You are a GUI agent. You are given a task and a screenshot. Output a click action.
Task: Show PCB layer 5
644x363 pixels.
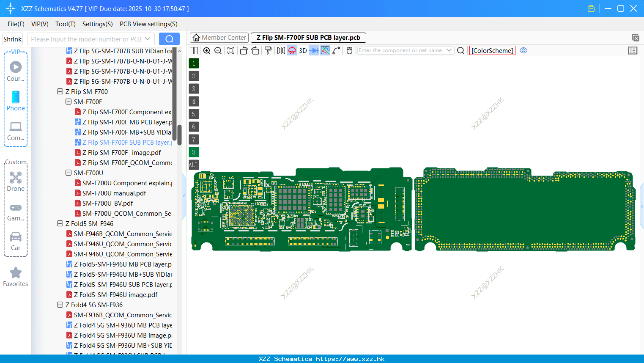[x=194, y=114]
